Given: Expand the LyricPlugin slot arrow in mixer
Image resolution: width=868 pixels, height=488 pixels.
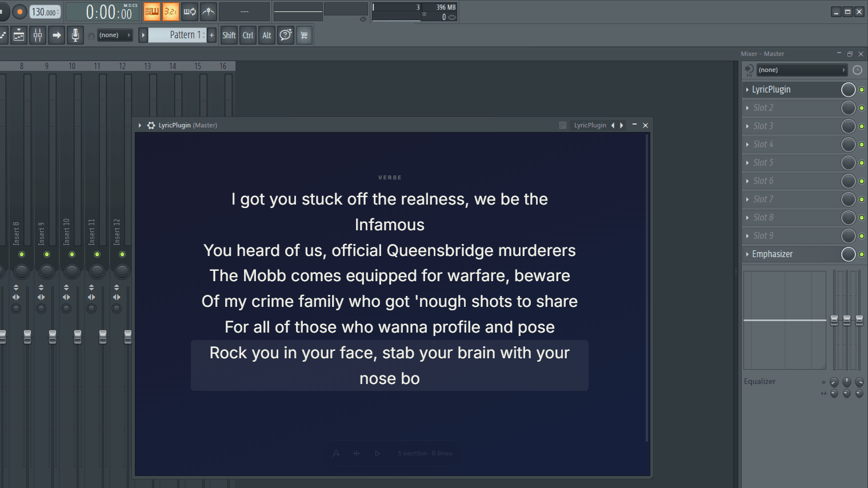Looking at the screenshot, I should tap(747, 90).
